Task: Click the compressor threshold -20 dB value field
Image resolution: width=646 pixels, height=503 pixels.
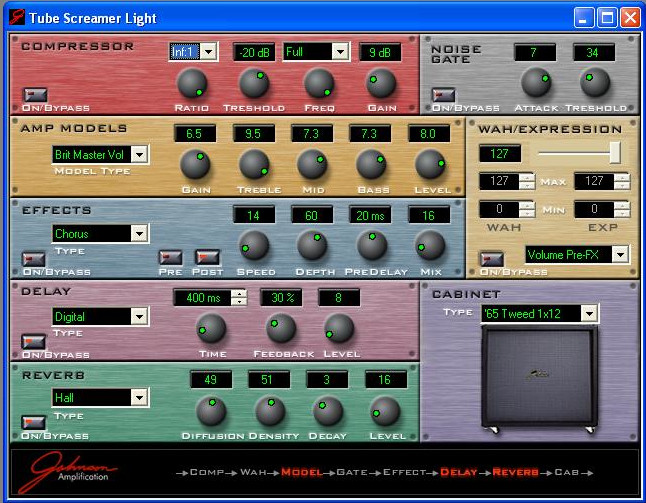Action: [x=254, y=52]
